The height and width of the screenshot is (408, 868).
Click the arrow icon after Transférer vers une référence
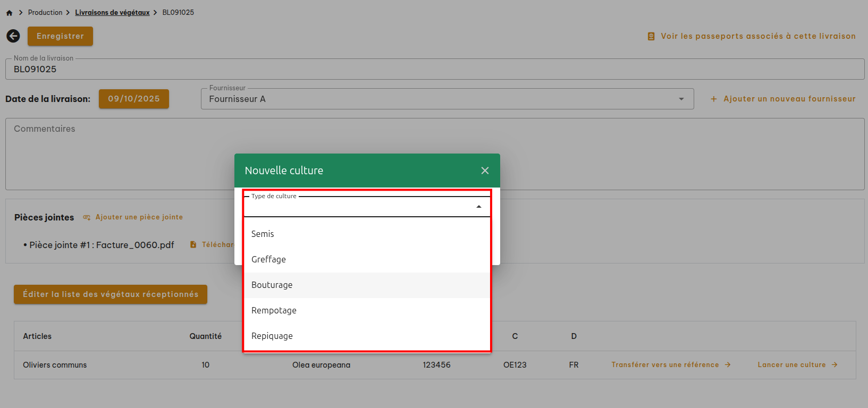[x=728, y=364]
